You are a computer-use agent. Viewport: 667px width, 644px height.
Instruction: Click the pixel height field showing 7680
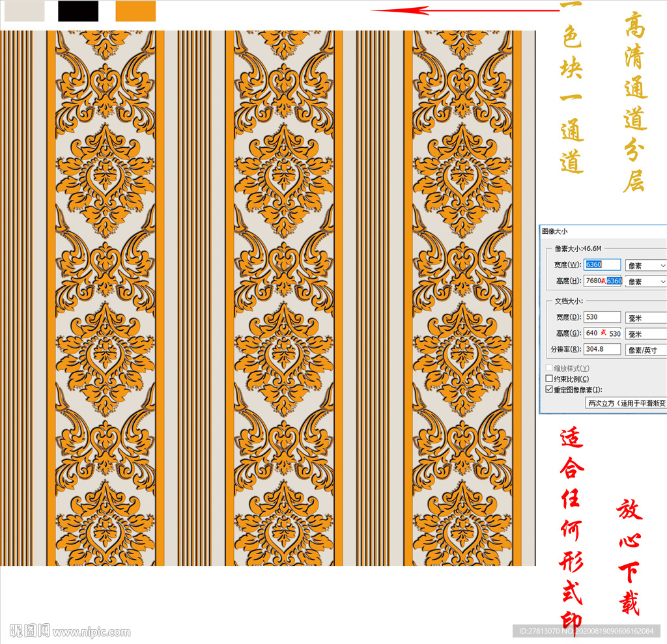602,281
